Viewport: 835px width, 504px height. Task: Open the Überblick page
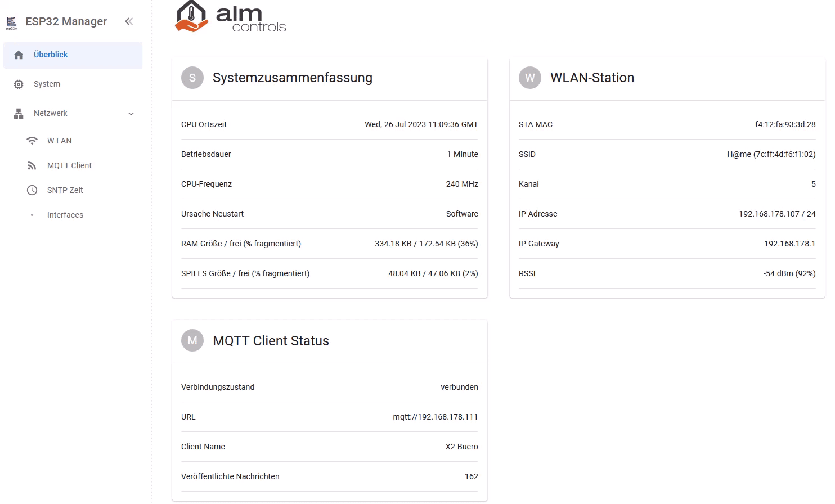pyautogui.click(x=73, y=55)
